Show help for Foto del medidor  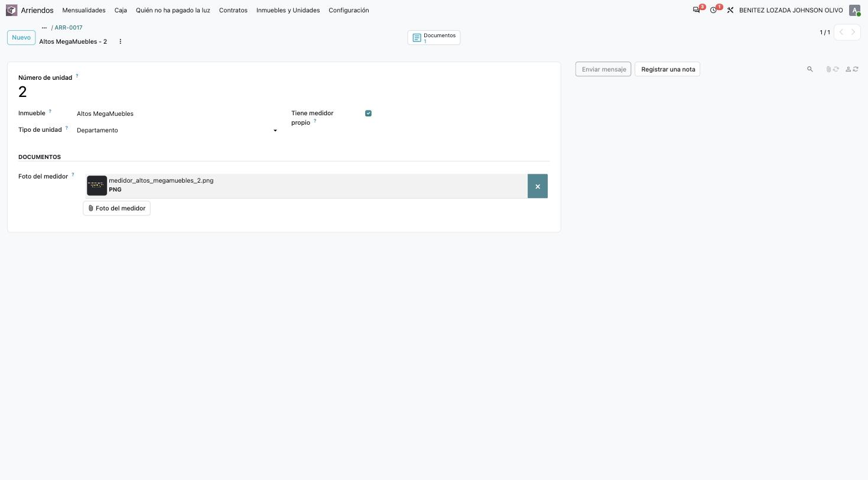coord(73,174)
